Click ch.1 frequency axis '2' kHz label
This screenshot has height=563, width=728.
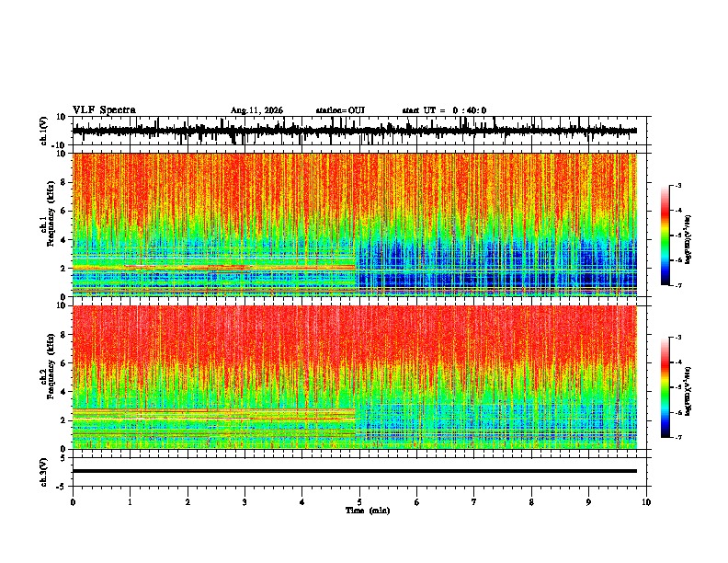[x=63, y=268]
